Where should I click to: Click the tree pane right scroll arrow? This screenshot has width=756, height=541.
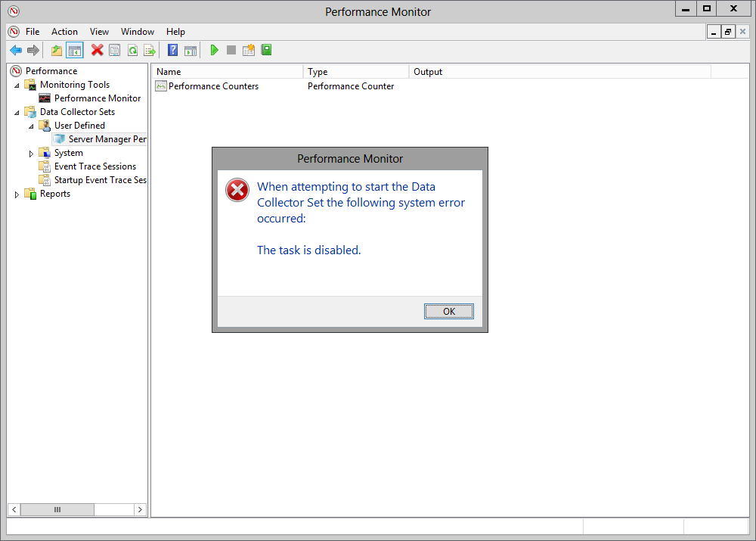pyautogui.click(x=141, y=510)
